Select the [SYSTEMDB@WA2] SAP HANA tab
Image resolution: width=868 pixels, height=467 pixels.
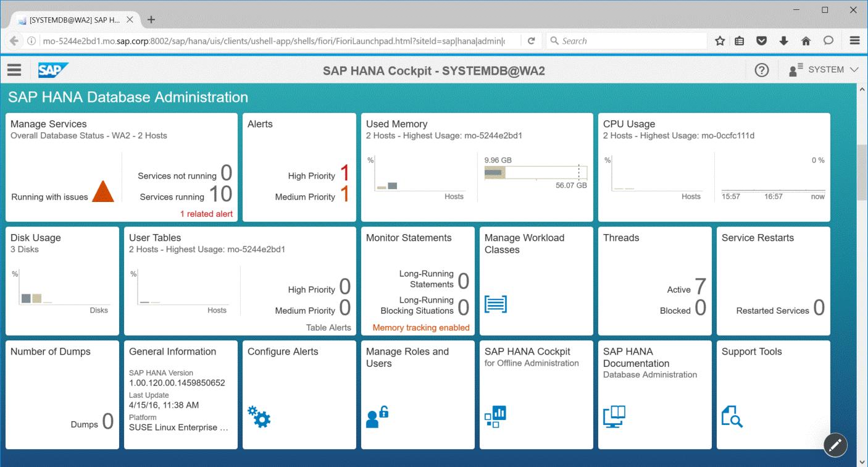point(75,19)
